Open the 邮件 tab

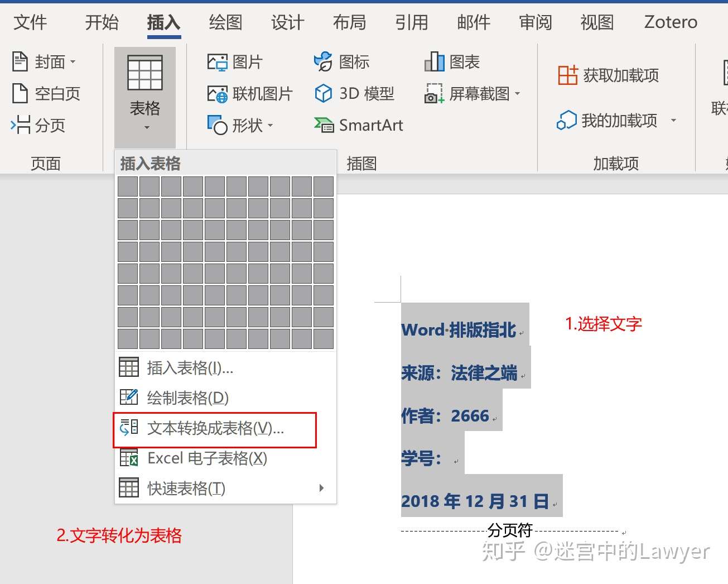[474, 22]
